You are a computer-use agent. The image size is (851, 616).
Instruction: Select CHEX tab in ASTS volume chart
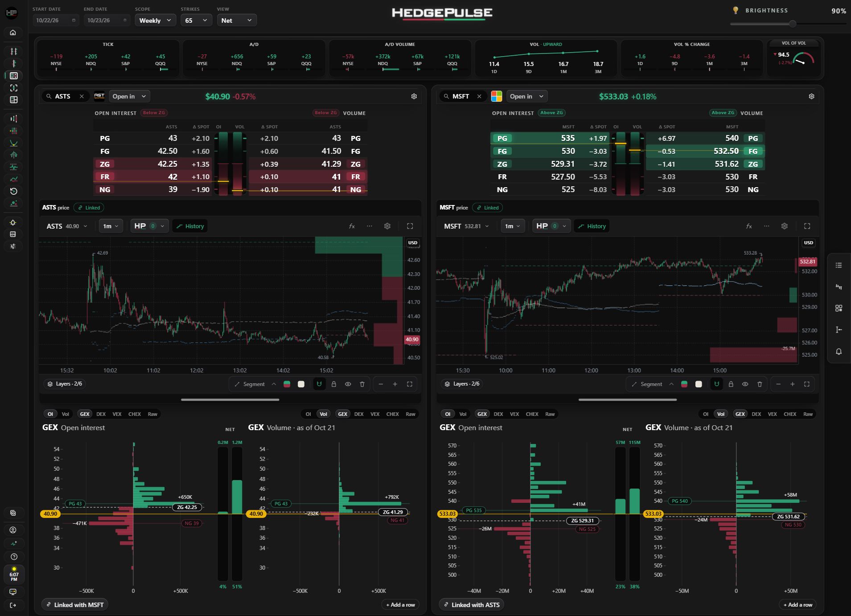[x=392, y=414]
